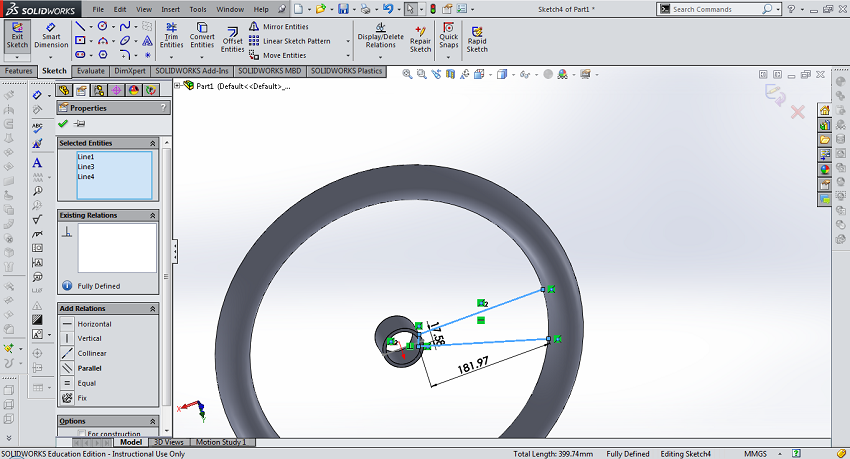This screenshot has height=459, width=850.
Task: Select the Corner Rectangle tool
Action: [x=80, y=40]
